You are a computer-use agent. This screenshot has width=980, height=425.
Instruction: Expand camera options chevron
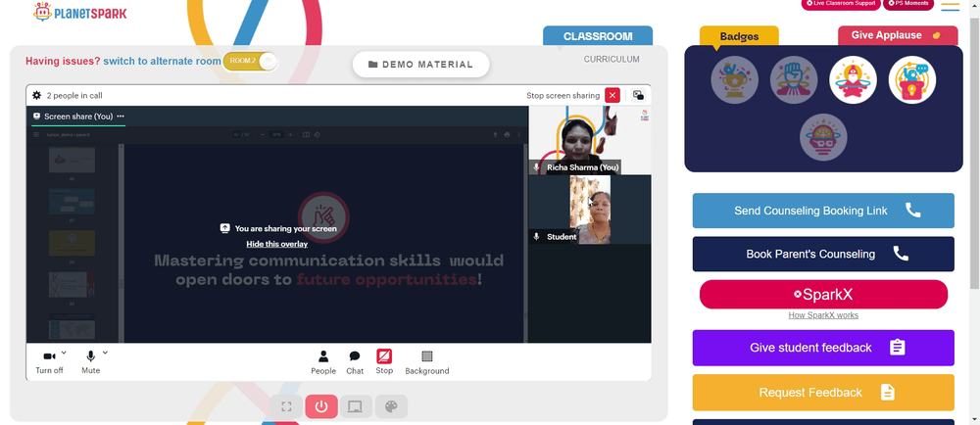[x=65, y=353]
